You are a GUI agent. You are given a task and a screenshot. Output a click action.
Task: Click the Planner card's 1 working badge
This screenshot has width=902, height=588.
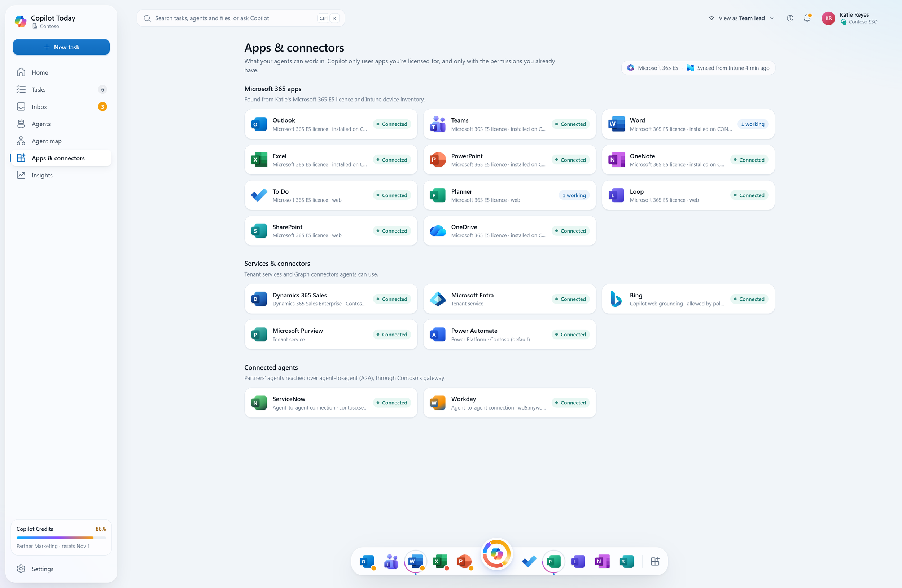click(x=574, y=195)
